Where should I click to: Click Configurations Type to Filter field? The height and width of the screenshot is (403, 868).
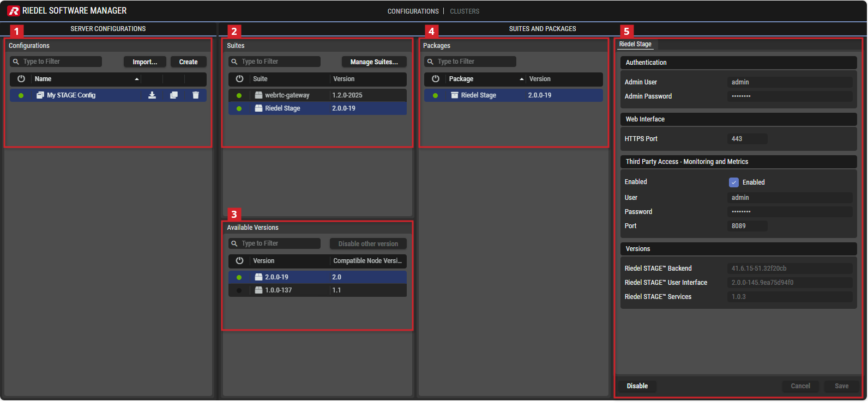pyautogui.click(x=56, y=62)
